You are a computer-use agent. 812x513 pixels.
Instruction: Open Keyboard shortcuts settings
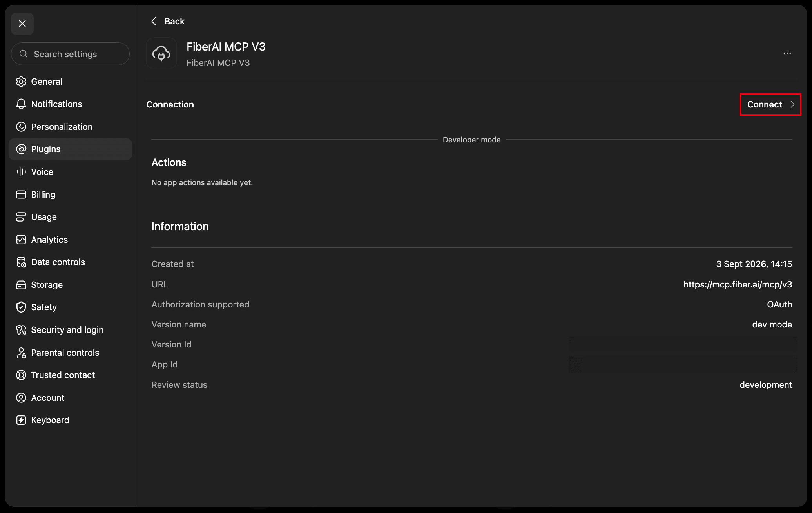pyautogui.click(x=71, y=420)
